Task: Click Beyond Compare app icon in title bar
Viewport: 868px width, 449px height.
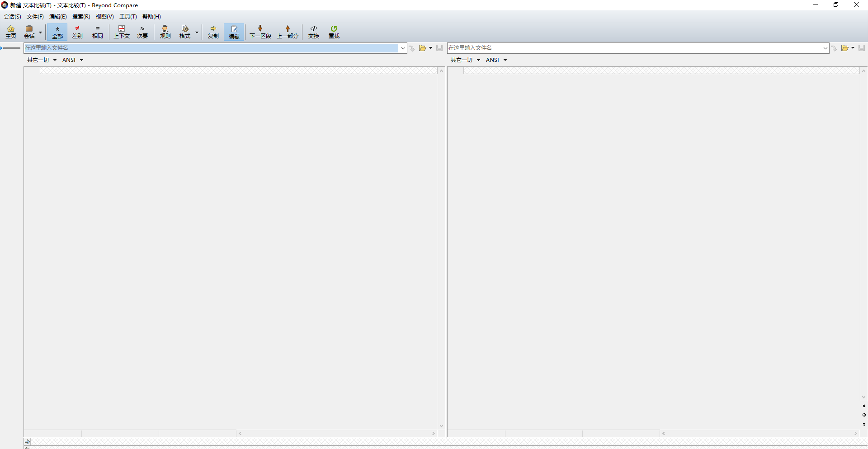Action: click(5, 5)
